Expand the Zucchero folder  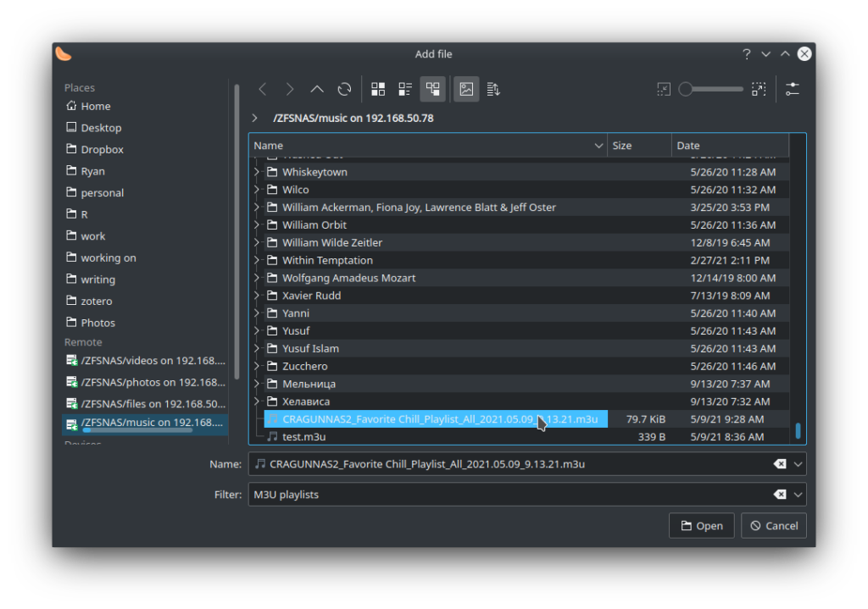point(257,366)
